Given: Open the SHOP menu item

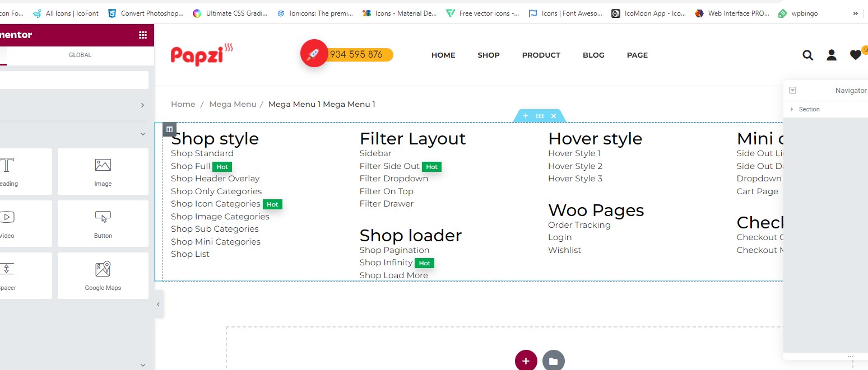Looking at the screenshot, I should [489, 55].
